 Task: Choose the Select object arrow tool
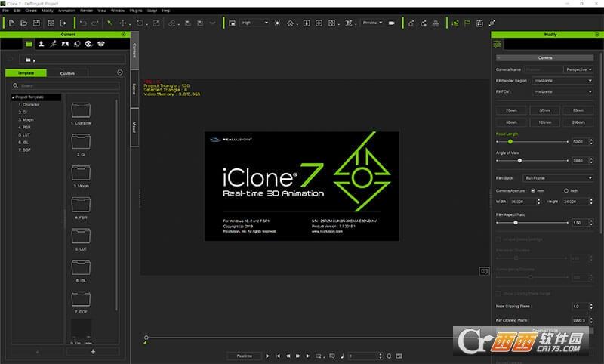109,23
